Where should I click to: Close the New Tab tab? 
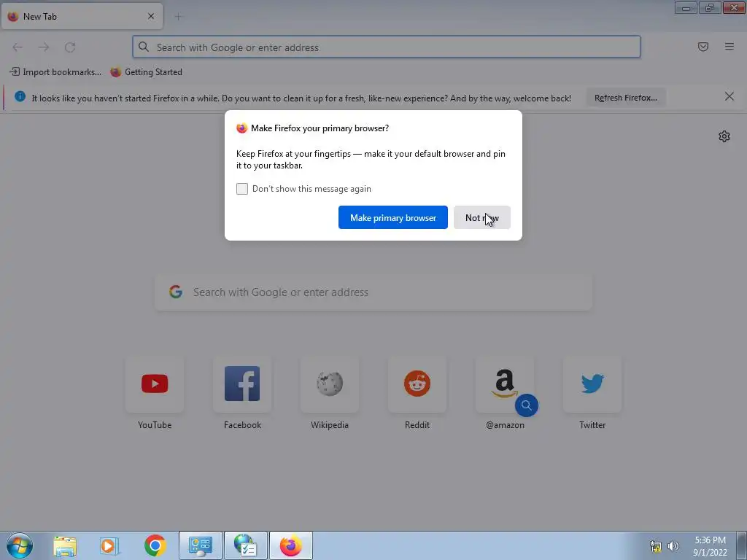[x=151, y=16]
